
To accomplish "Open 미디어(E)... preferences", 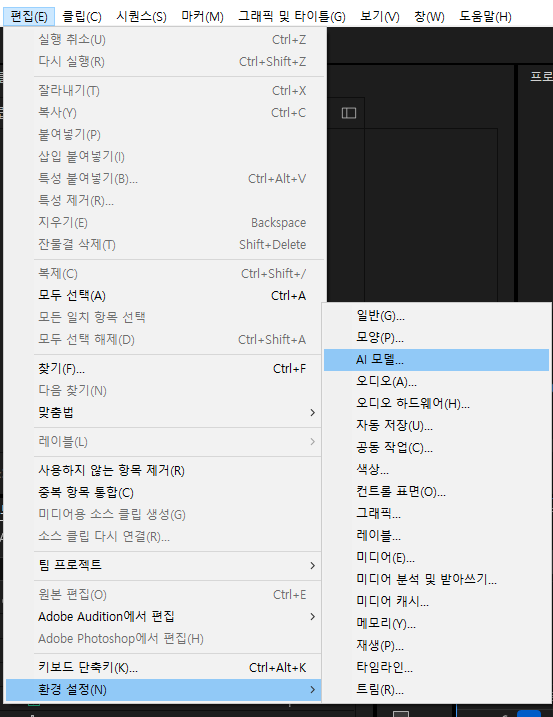I will click(436, 557).
